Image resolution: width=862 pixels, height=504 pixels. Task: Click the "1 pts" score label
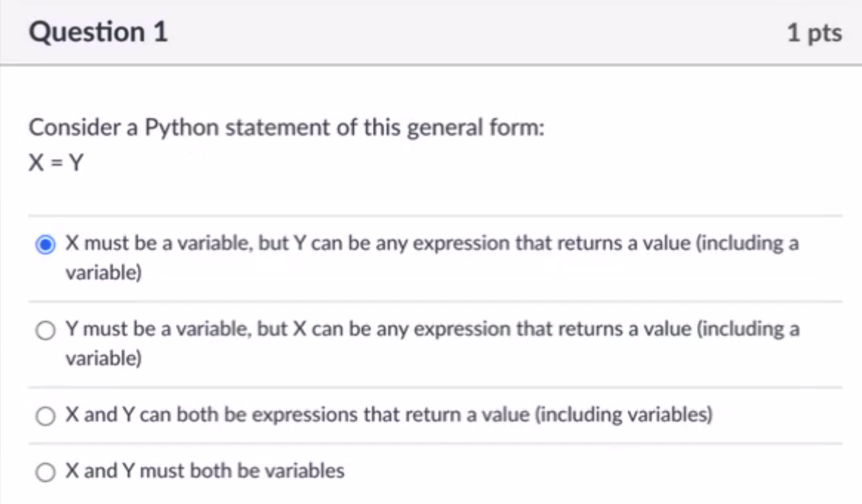(x=814, y=33)
